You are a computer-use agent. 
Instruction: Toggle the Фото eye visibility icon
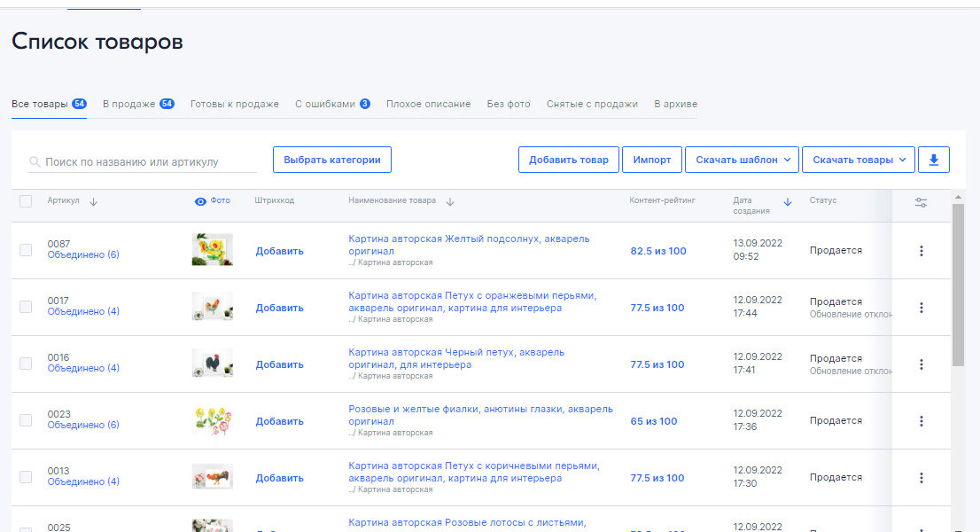[200, 201]
